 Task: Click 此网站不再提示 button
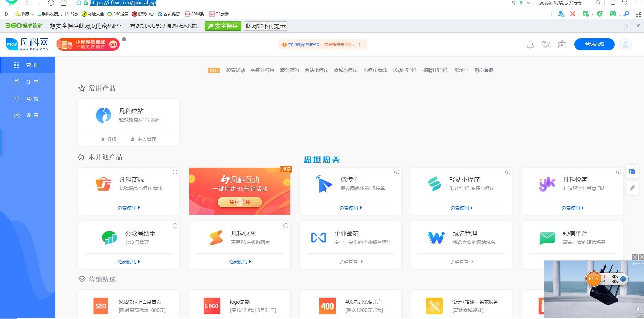(x=266, y=26)
